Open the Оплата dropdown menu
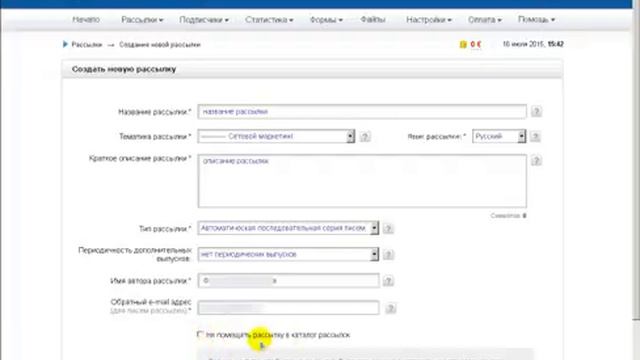640x360 pixels. click(484, 20)
